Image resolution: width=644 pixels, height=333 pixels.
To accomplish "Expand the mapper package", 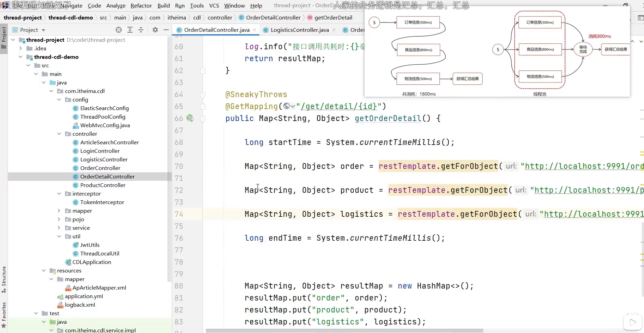I will tap(59, 211).
